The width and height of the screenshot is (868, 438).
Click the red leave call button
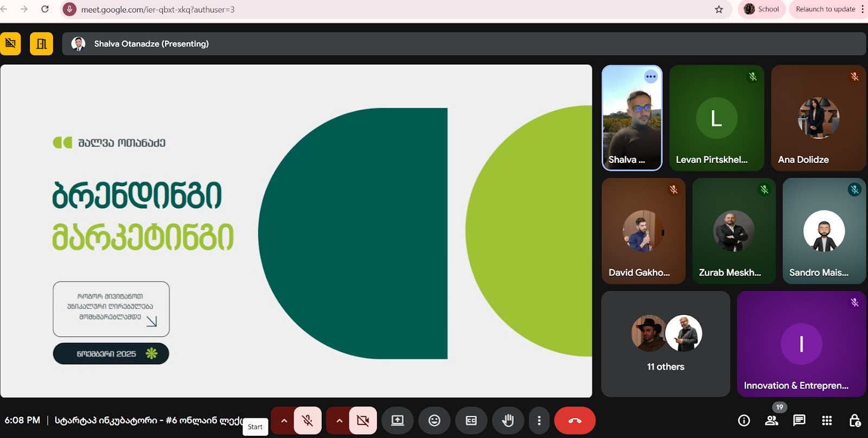(575, 421)
